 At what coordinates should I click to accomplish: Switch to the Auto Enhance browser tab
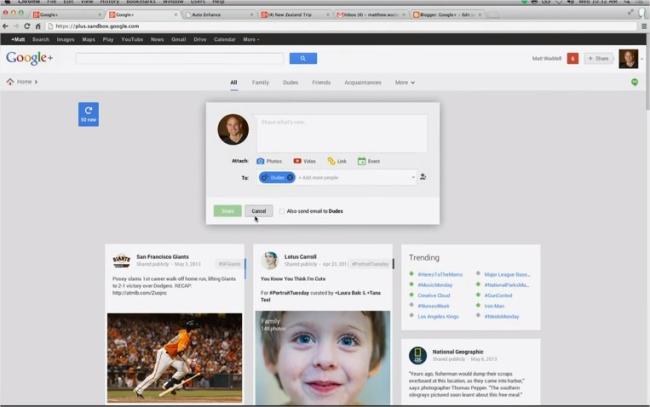[218, 15]
